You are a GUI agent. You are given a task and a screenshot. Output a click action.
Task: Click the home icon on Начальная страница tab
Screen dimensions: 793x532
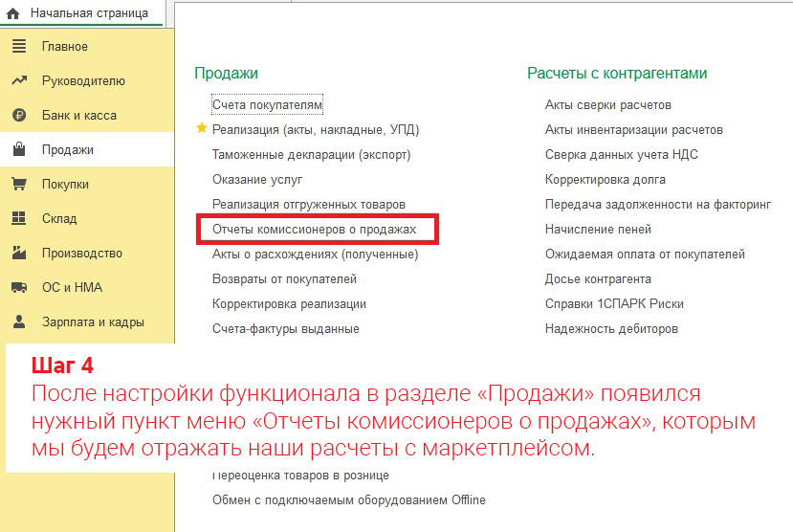point(12,13)
